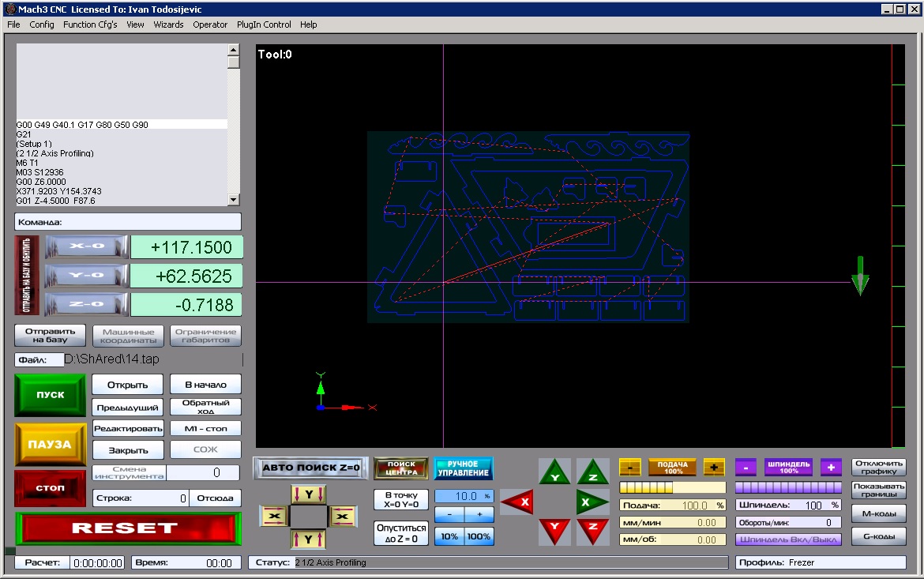Screen dimensions: 924x579
Task: Open a G-code file (Открыть)
Action: coord(127,385)
